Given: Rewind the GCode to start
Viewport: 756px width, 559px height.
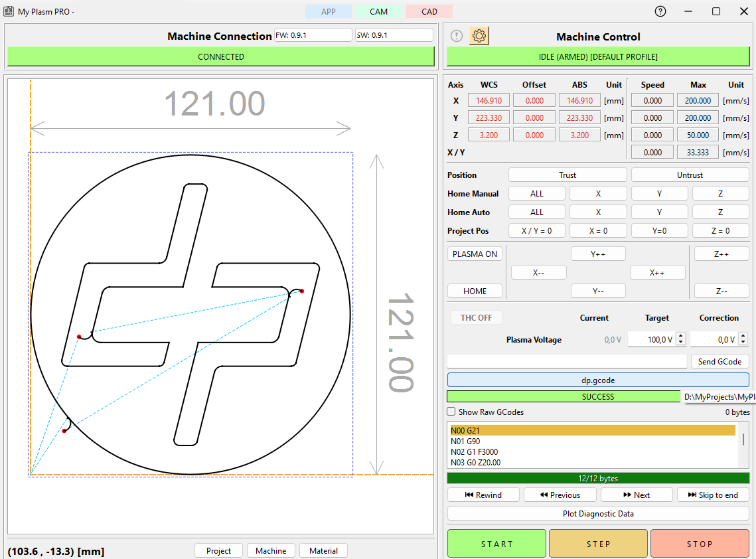Looking at the screenshot, I should pyautogui.click(x=483, y=495).
